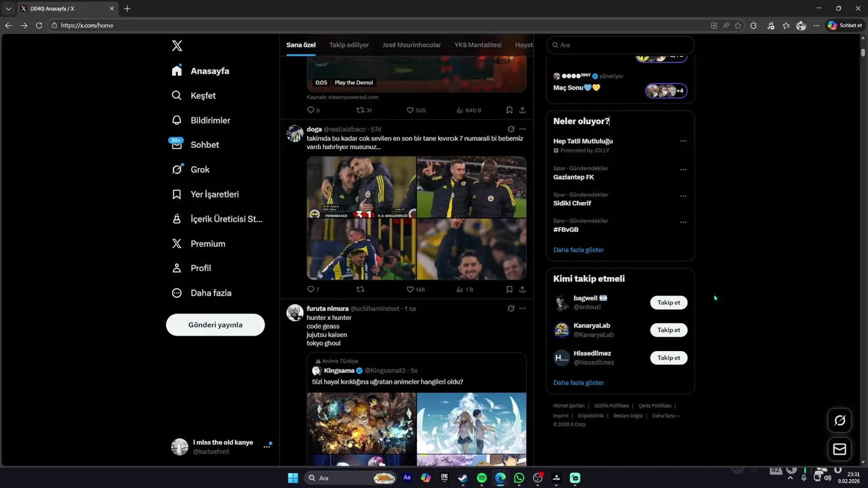Click the Ara search field on X
The height and width of the screenshot is (488, 868).
pos(620,45)
